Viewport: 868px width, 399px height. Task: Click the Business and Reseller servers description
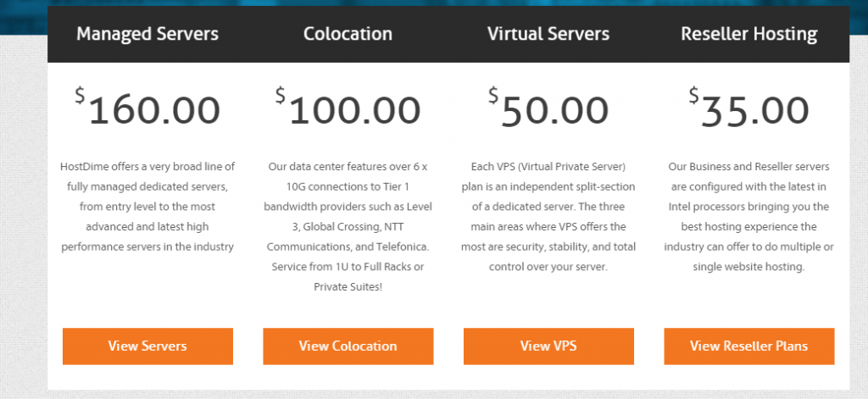pos(748,216)
